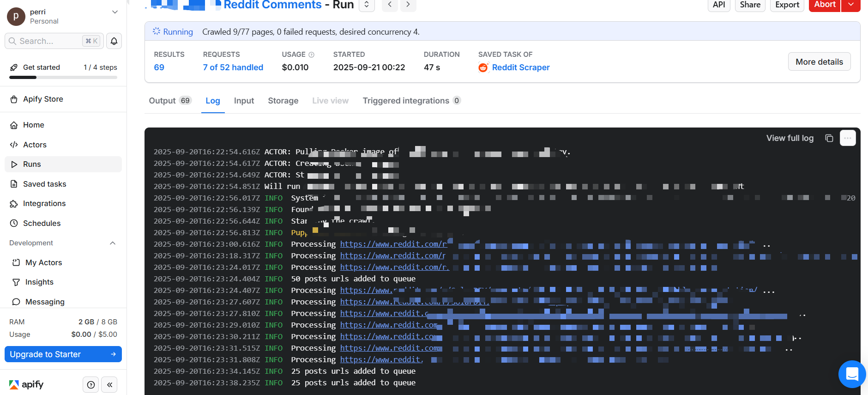The width and height of the screenshot is (868, 395).
Task: Copy the log using copy icon
Action: [x=829, y=138]
